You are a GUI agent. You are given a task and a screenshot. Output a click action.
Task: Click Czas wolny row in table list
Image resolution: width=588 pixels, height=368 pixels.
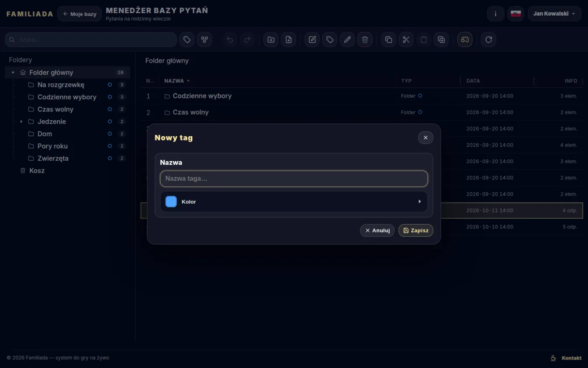[x=362, y=112]
